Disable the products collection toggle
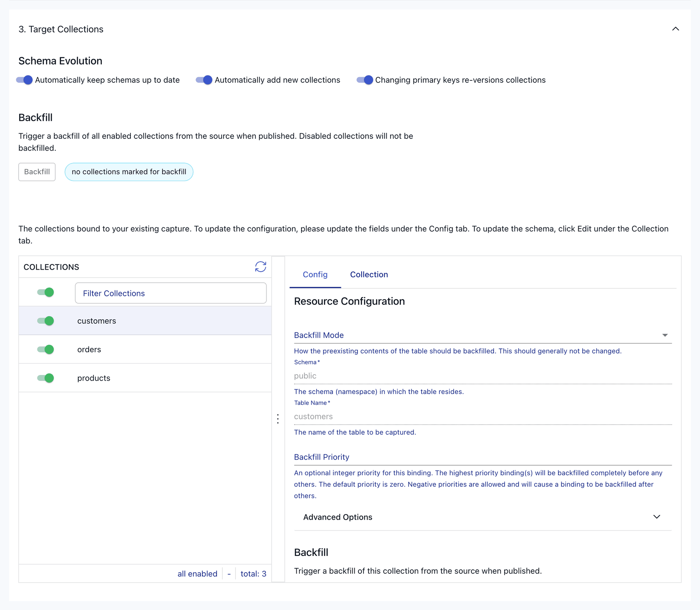The width and height of the screenshot is (700, 610). point(46,378)
